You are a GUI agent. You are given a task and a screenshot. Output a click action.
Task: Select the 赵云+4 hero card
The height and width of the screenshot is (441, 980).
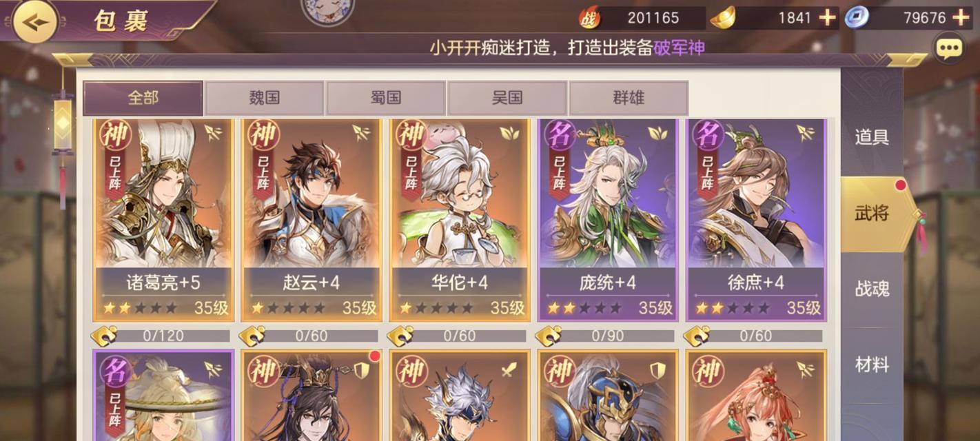point(312,219)
